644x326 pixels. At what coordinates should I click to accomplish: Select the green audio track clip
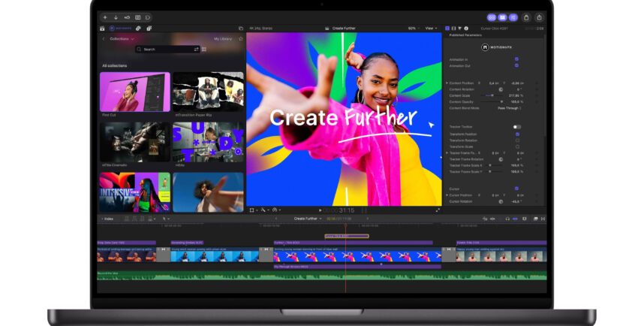point(321,276)
